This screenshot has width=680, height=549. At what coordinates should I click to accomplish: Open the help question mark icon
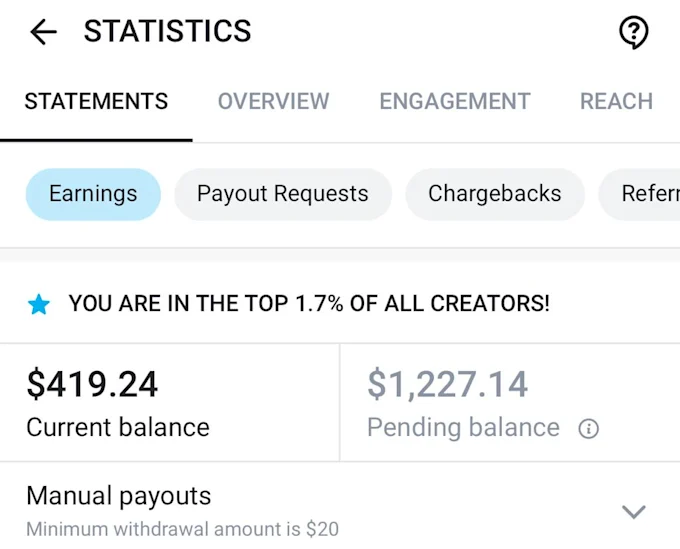tap(633, 33)
